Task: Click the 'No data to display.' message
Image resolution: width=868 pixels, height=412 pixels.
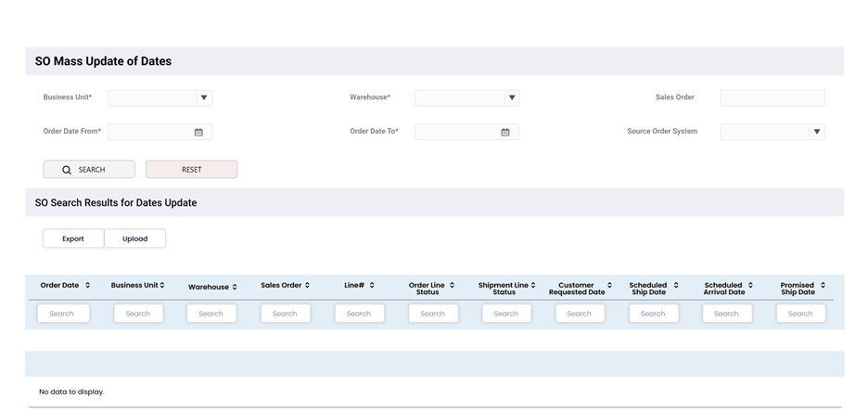Action: 71,393
